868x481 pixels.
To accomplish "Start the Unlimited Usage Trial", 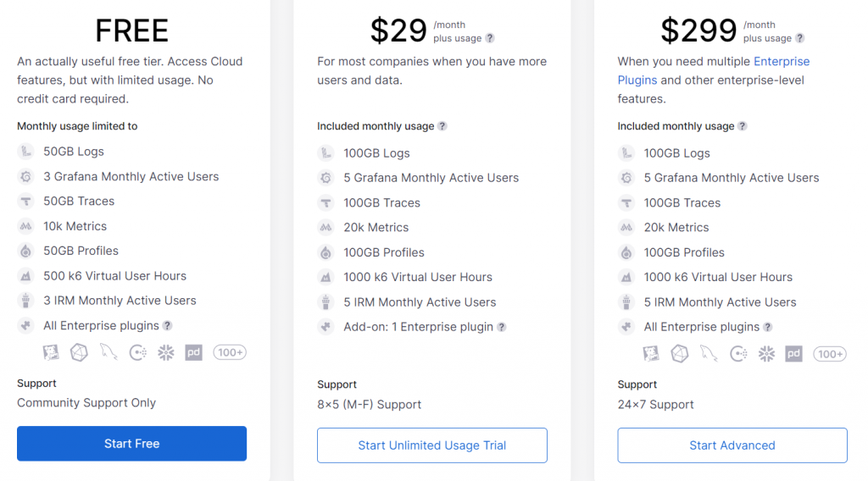I will point(432,445).
